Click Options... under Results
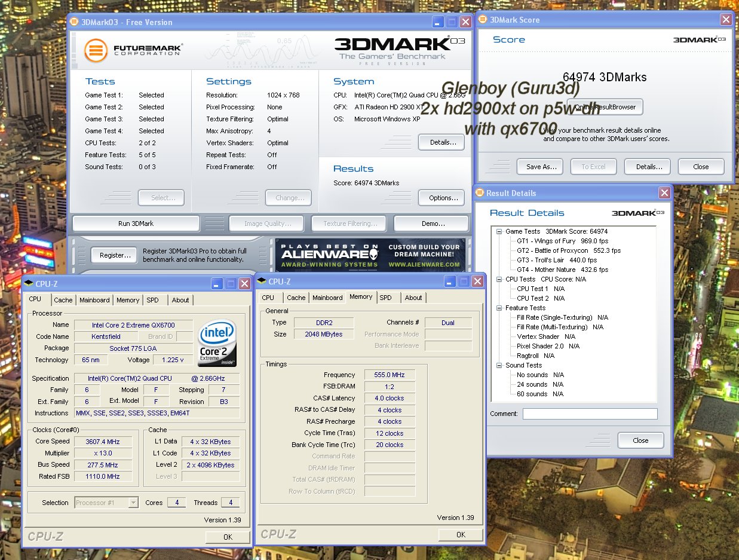Viewport: 739px width, 560px height. 441,198
